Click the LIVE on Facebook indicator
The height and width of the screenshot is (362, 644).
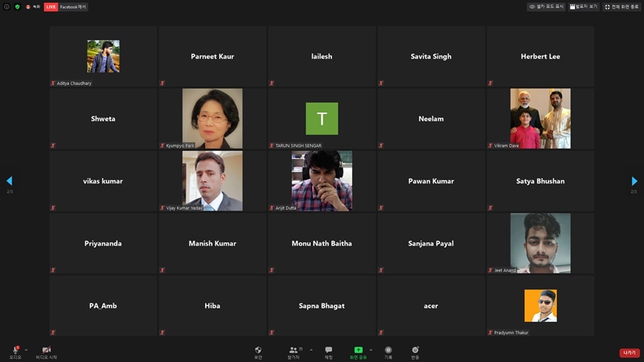(66, 7)
